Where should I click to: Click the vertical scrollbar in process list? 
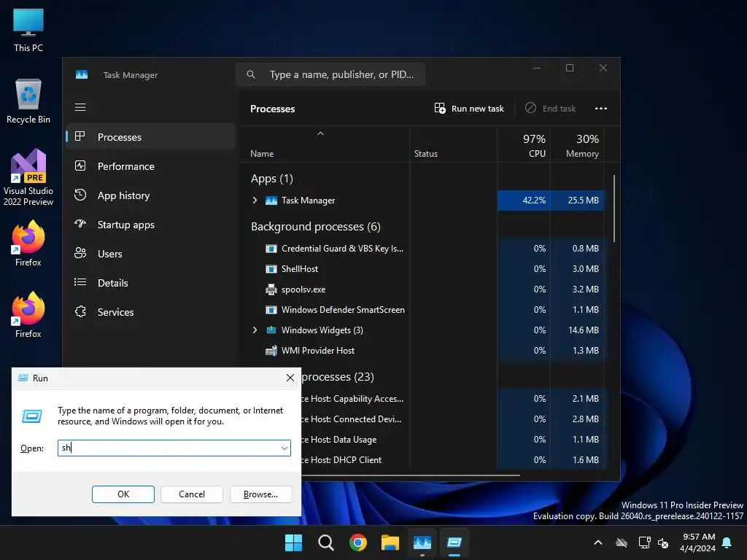(614, 209)
